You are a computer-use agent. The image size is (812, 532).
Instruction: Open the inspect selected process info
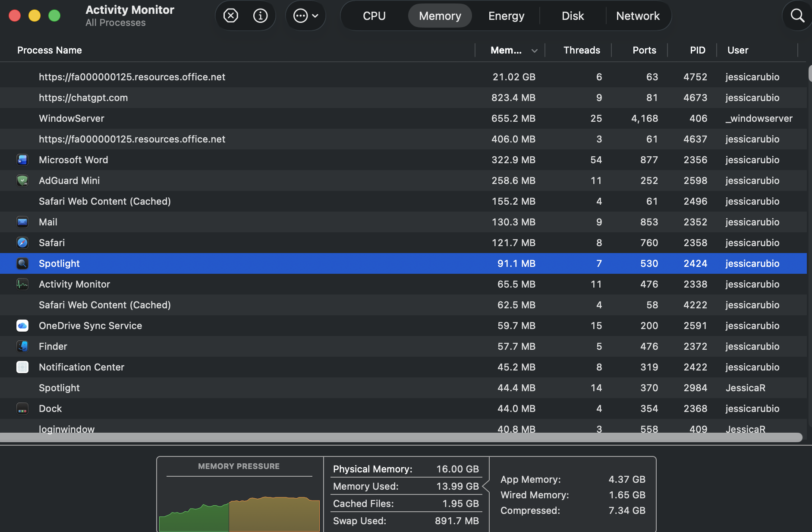click(260, 16)
